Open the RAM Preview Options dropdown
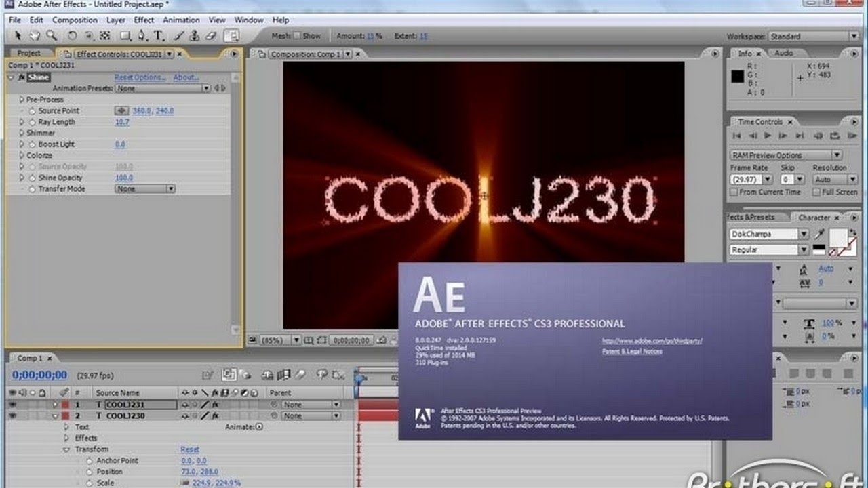Image resolution: width=868 pixels, height=488 pixels. (x=786, y=155)
